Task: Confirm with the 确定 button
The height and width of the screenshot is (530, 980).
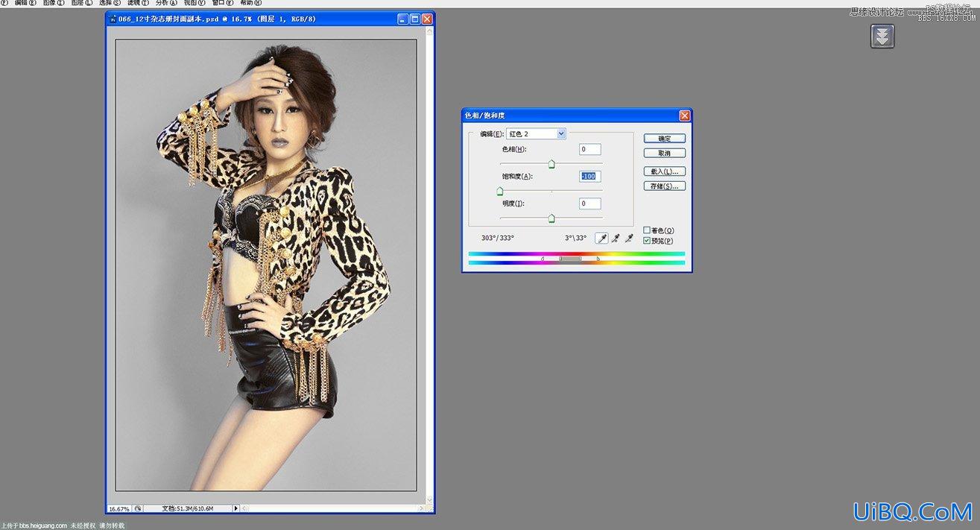Action: pos(665,139)
